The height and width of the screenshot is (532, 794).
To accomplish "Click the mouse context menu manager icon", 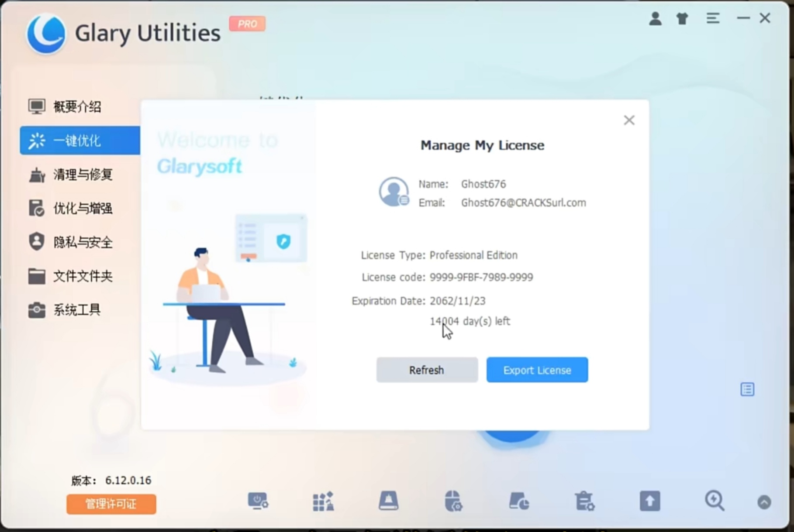I will tap(453, 501).
